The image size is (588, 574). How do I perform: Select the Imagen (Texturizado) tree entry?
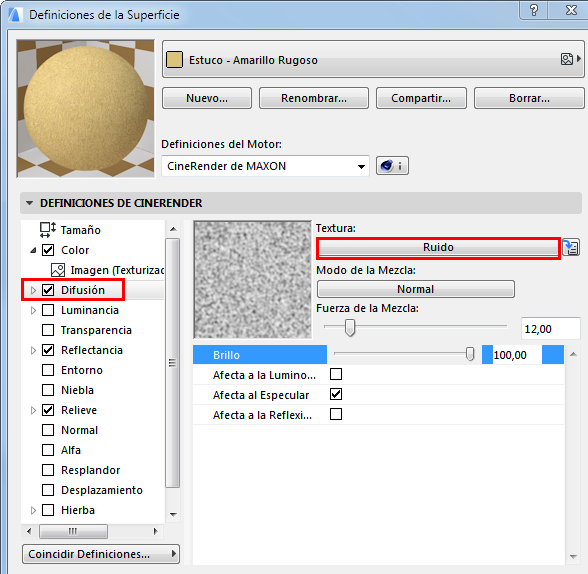(x=108, y=270)
